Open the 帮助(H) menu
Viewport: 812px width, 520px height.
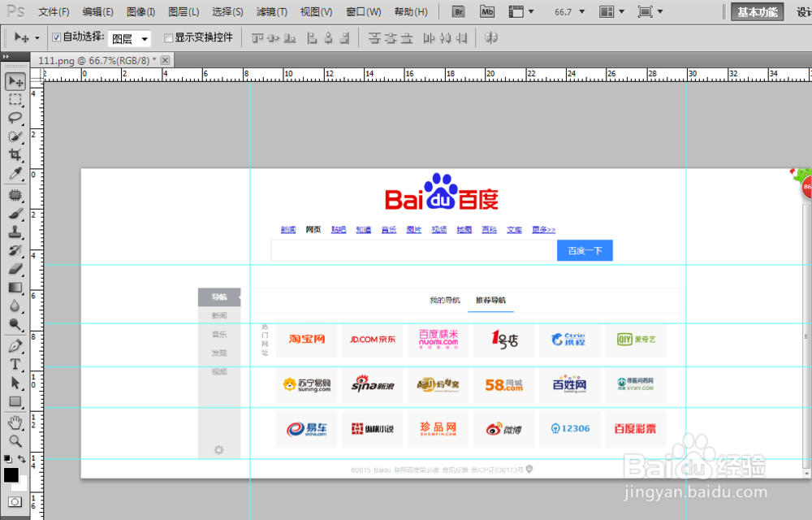(x=411, y=11)
